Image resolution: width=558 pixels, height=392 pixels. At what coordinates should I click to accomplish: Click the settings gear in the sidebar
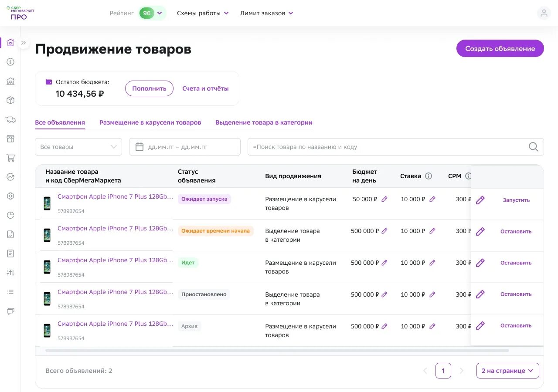(x=10, y=196)
